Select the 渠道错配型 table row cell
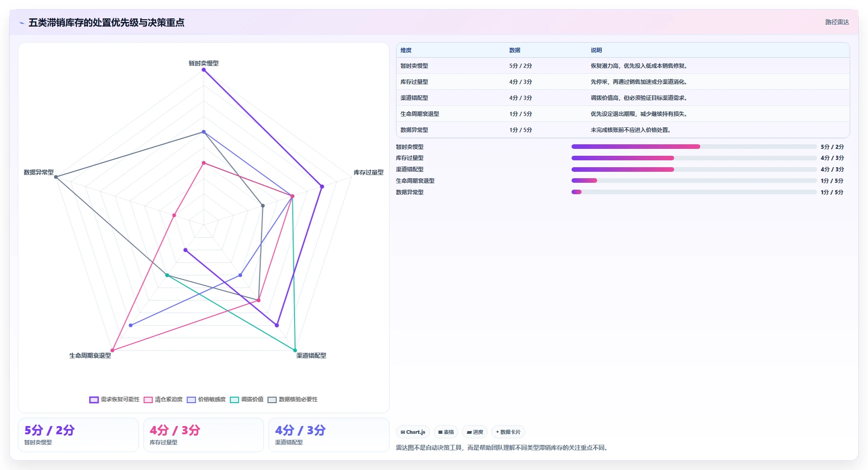Viewport: 868px width, 470px height. (414, 98)
